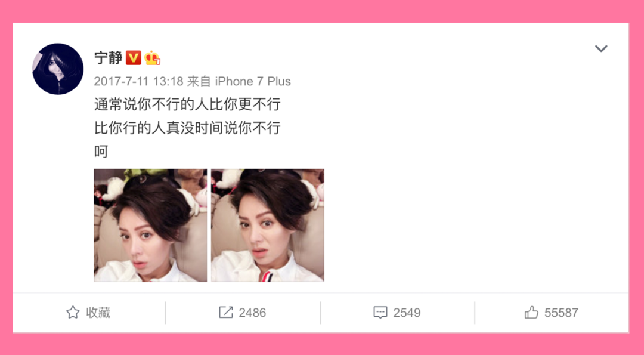
Task: Open 宁静's round profile avatar
Action: [58, 69]
